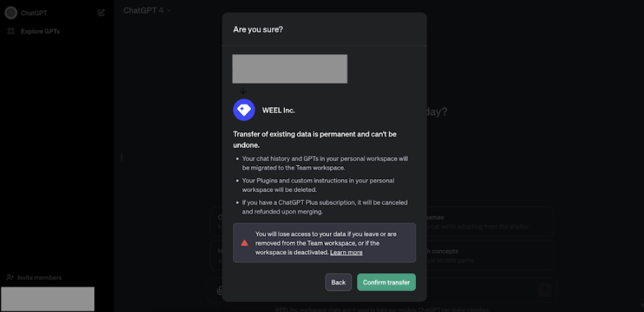
Task: Open Explore GPTs from the sidebar
Action: [x=40, y=31]
